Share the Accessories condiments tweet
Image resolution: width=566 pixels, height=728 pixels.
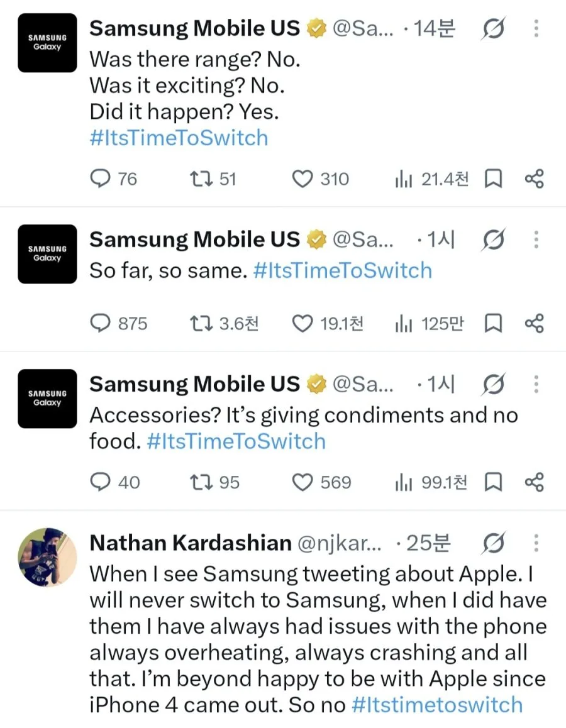point(535,482)
